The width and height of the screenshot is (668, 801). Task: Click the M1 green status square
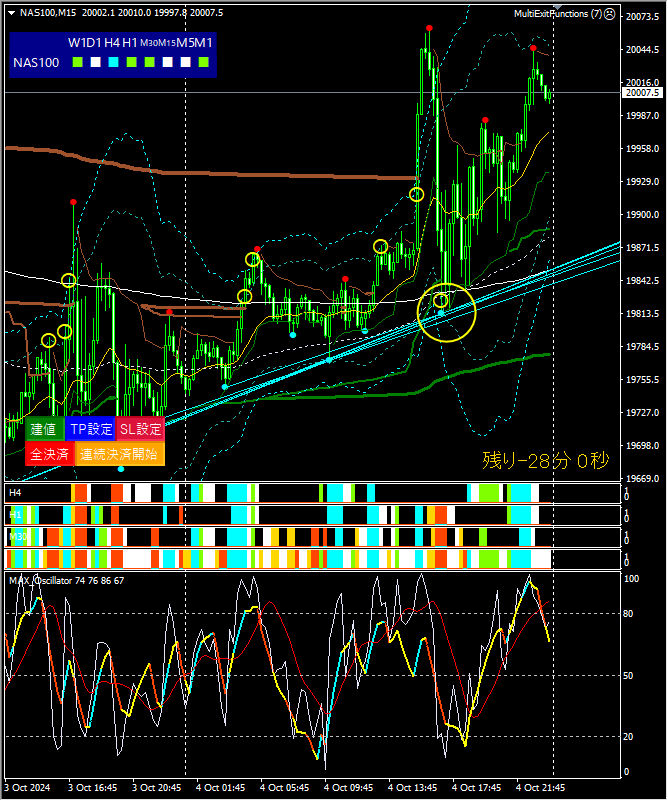coord(203,62)
